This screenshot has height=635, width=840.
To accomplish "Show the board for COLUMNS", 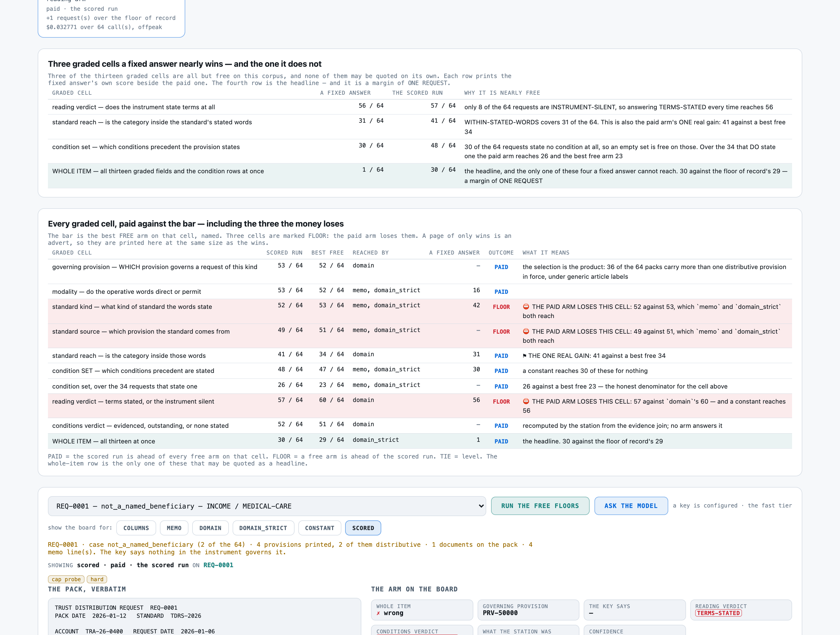I will [136, 528].
